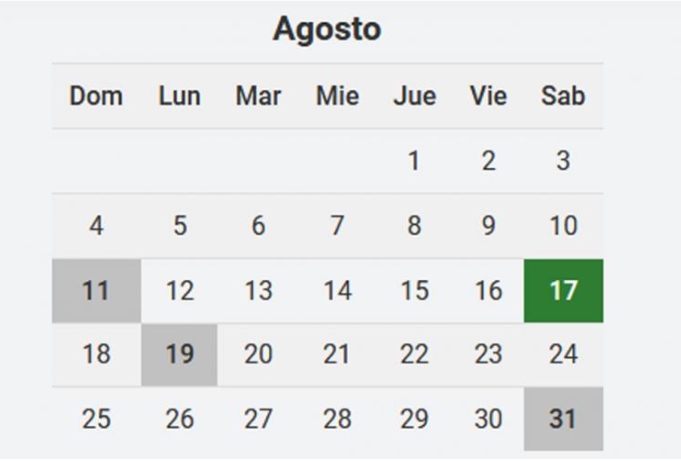
Task: Pick the gray highlighted day 19
Action: (x=179, y=354)
